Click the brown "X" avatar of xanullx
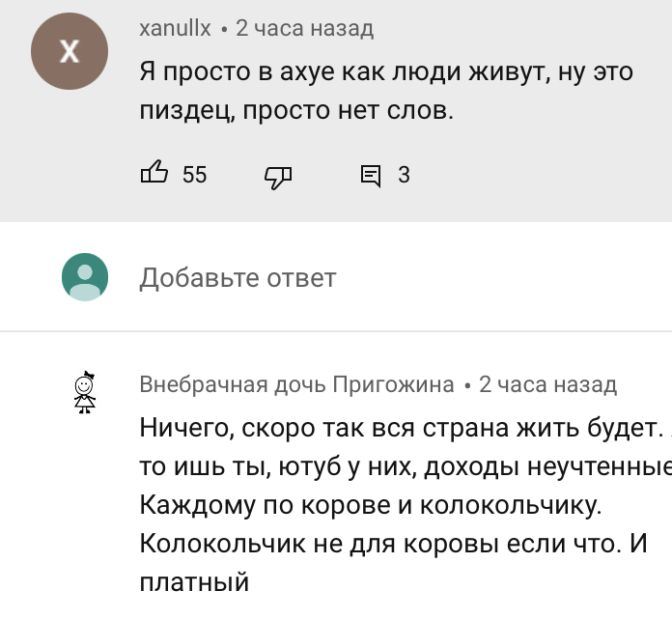The width and height of the screenshot is (672, 619). click(69, 52)
